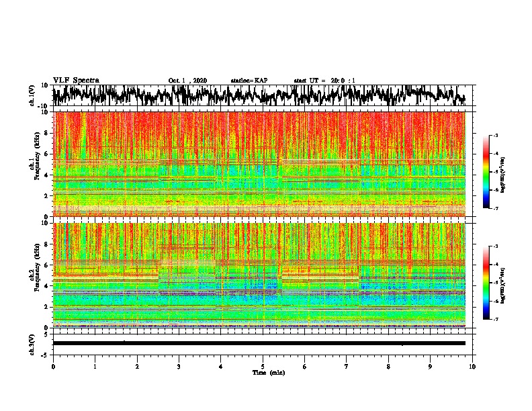Click the "-3" label on ch.1 colorbar
The image size is (532, 411).
(x=495, y=135)
